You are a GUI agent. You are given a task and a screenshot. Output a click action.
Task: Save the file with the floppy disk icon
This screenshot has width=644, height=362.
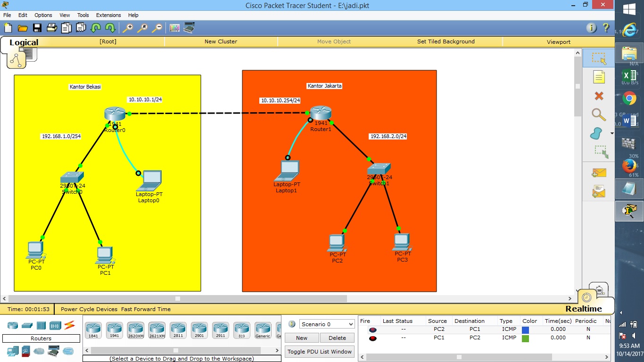(x=37, y=28)
